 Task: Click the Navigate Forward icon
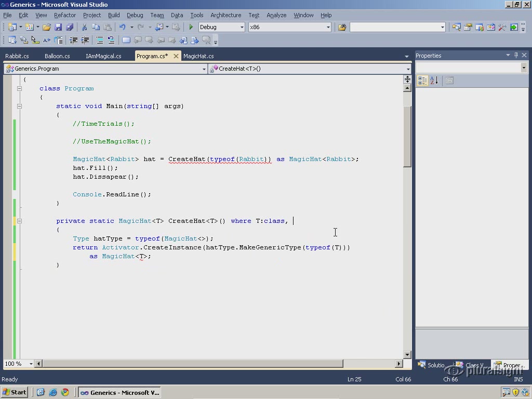click(176, 27)
